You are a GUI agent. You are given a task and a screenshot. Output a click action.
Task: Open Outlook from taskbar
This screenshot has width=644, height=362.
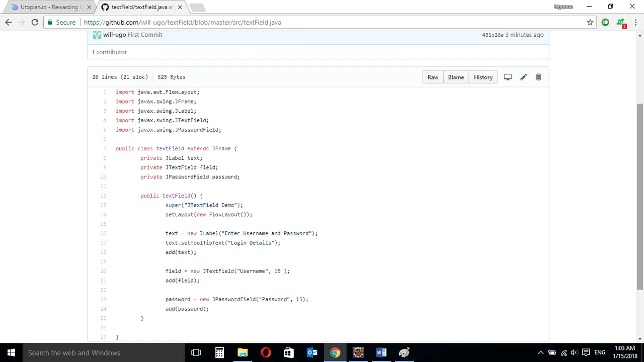(x=312, y=352)
